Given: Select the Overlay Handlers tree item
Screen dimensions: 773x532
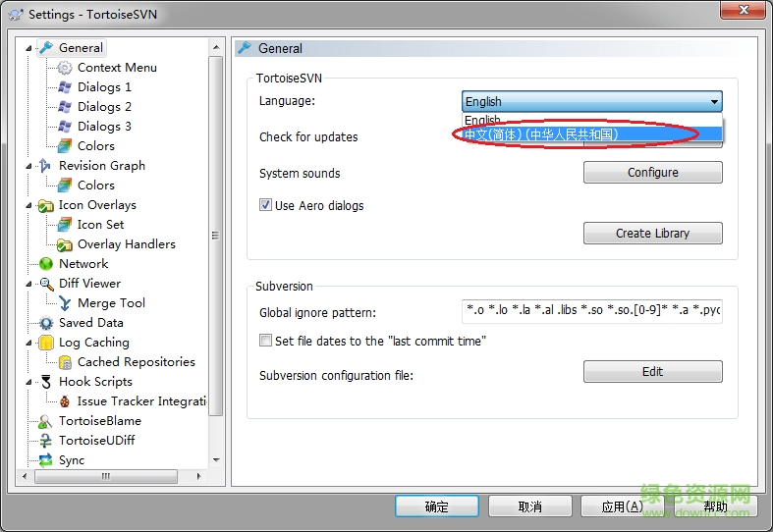Looking at the screenshot, I should coord(126,244).
